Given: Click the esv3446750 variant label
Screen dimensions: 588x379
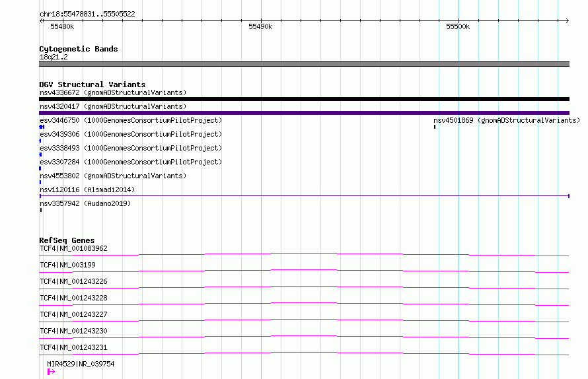Looking at the screenshot, I should [131, 120].
